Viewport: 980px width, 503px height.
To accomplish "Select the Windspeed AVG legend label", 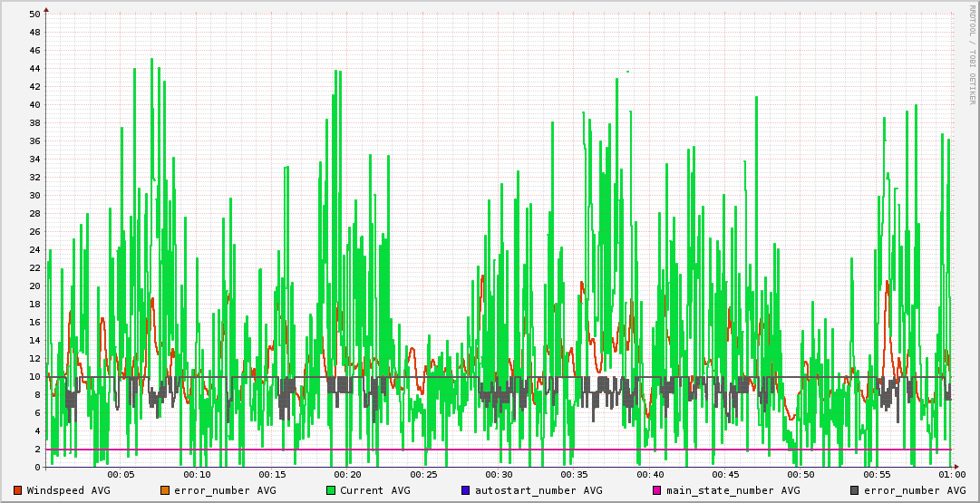I will click(x=68, y=490).
